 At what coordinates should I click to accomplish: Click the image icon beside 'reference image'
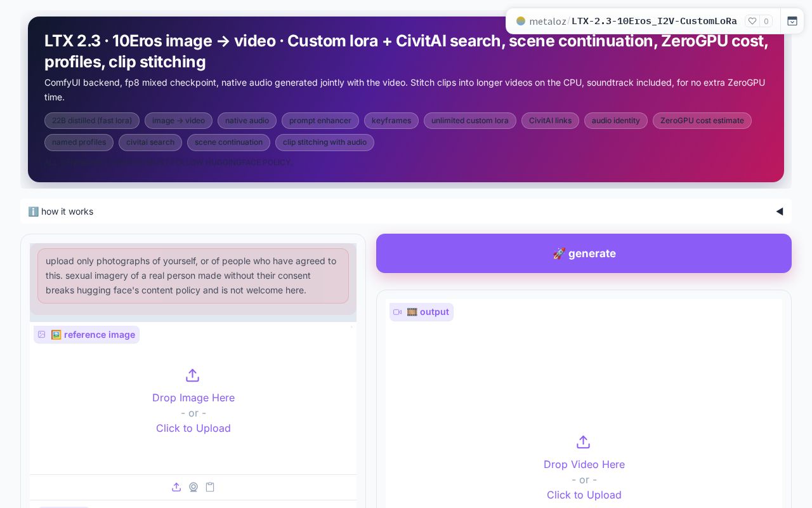tap(42, 335)
